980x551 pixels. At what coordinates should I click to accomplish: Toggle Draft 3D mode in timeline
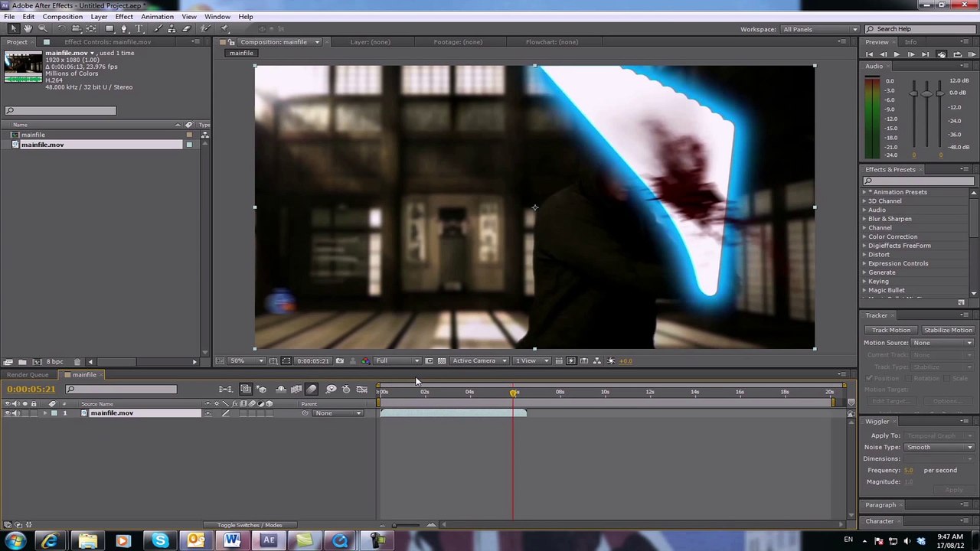262,390
